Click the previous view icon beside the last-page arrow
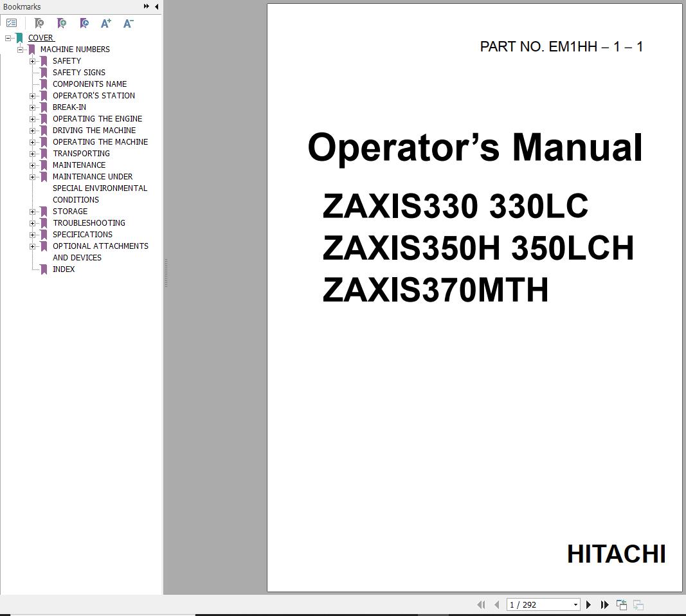Viewport: 686px width, 616px height. tap(621, 604)
